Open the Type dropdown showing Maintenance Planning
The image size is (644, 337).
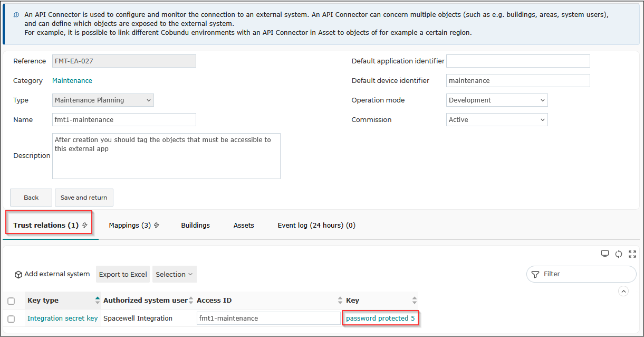(103, 100)
